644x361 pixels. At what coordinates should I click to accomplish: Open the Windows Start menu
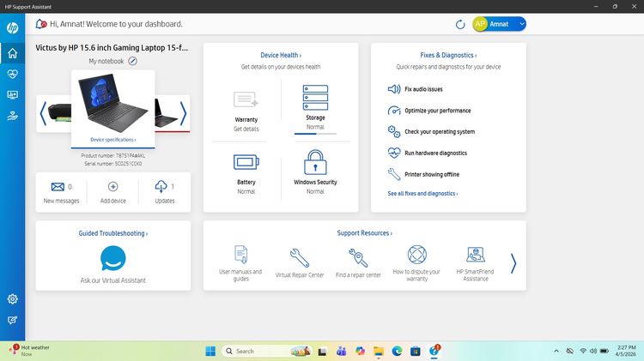[210, 352]
